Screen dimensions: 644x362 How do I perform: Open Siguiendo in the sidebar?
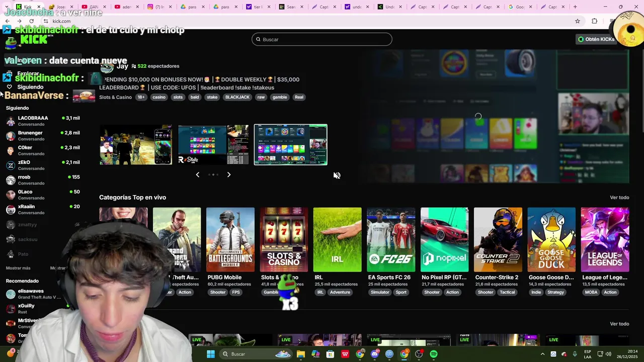pyautogui.click(x=30, y=87)
